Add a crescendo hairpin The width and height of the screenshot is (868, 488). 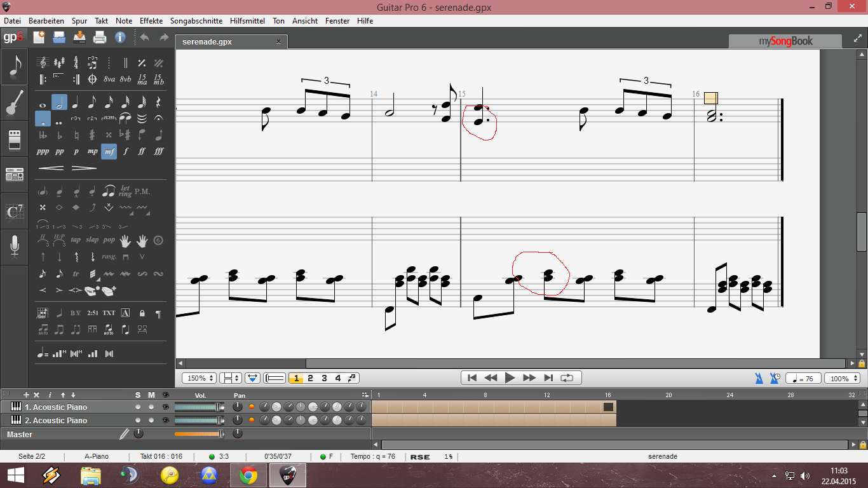point(51,168)
